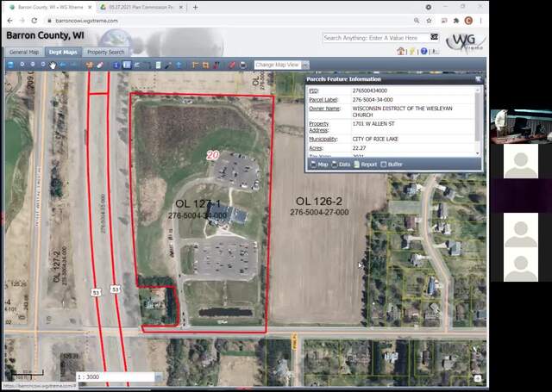Click the identify info tool icon

pyautogui.click(x=116, y=65)
